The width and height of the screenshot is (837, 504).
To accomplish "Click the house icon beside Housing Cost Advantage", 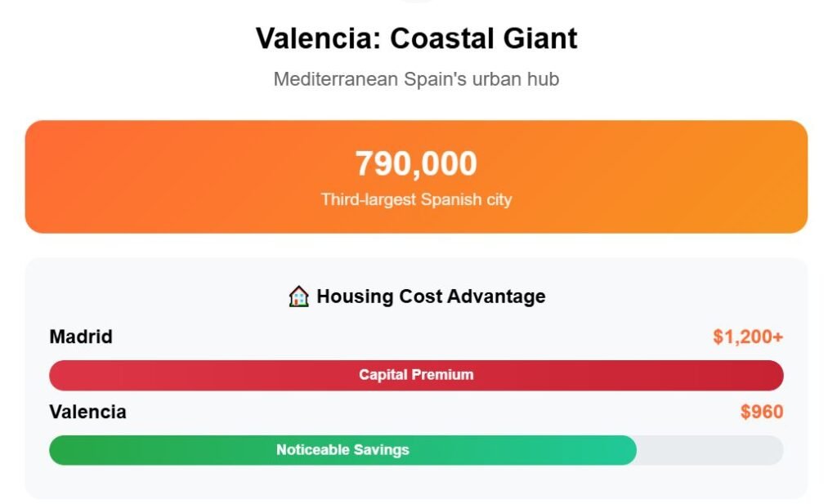I will click(299, 297).
